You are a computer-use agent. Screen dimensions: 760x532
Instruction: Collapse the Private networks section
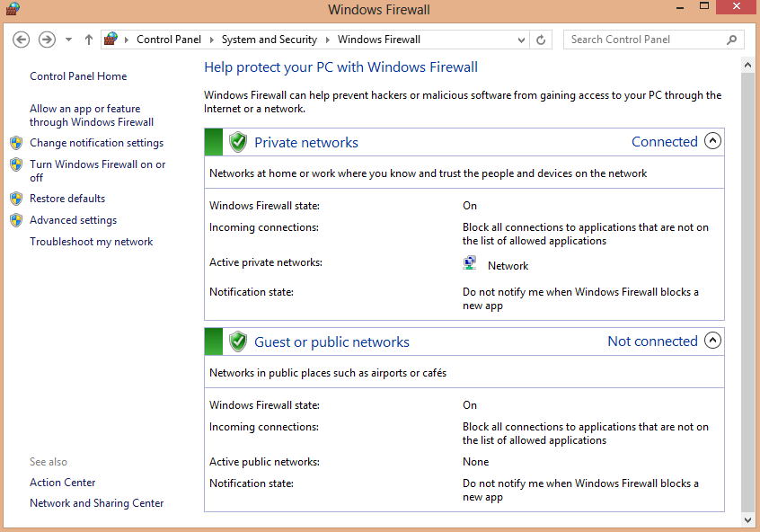coord(712,141)
